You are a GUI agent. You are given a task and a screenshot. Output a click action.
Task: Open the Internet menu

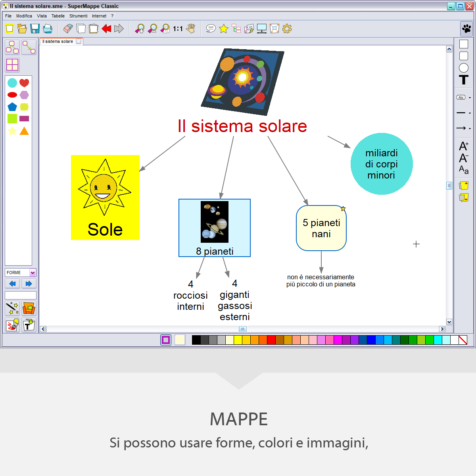point(99,16)
